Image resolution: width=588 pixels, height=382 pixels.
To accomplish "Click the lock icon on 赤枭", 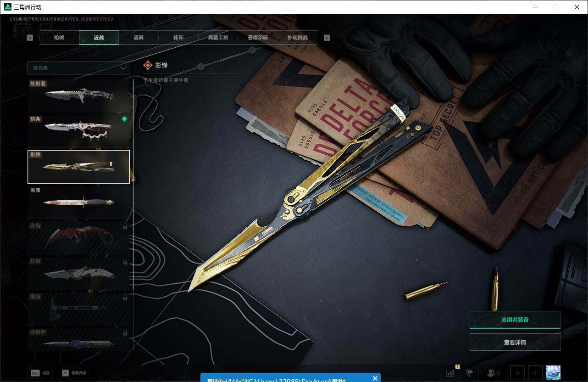I will click(125, 226).
